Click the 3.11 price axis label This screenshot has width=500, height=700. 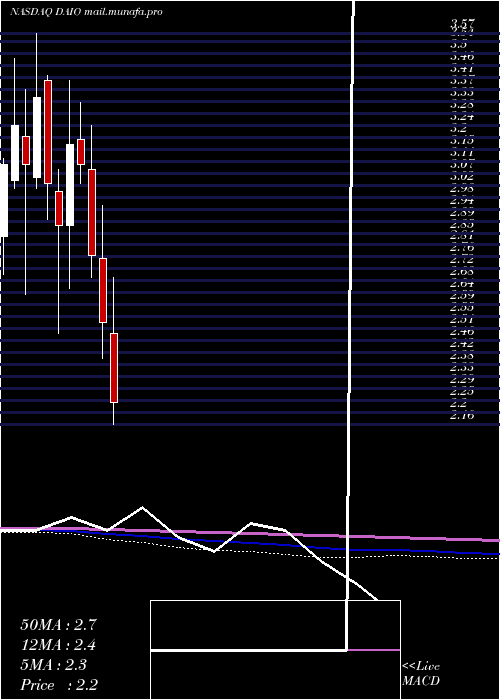point(462,153)
